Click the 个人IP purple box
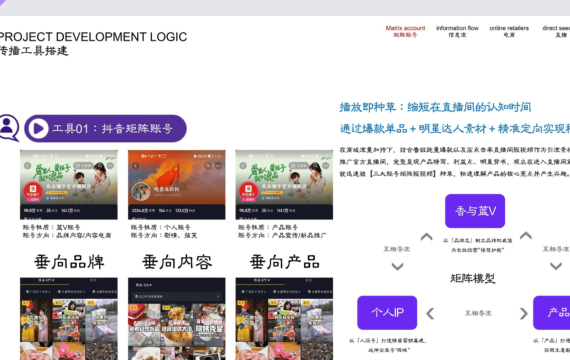The width and height of the screenshot is (570, 360). tap(387, 313)
